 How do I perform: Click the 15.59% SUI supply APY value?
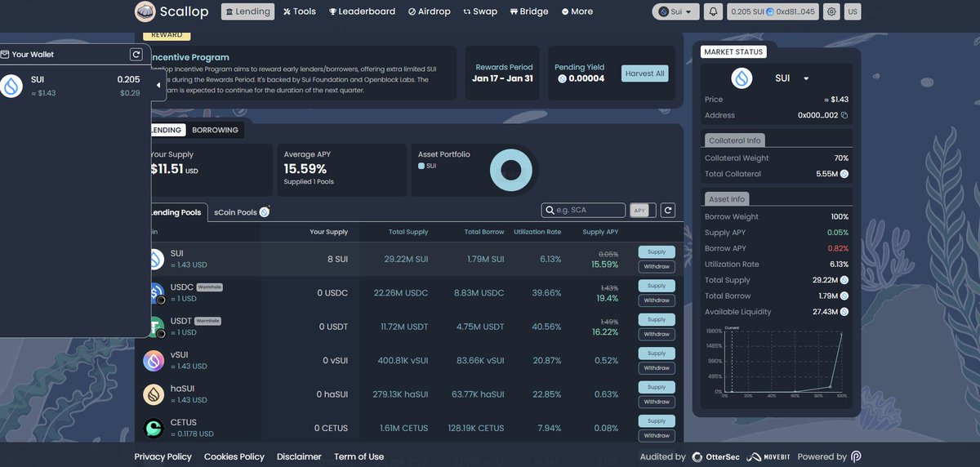pyautogui.click(x=605, y=265)
